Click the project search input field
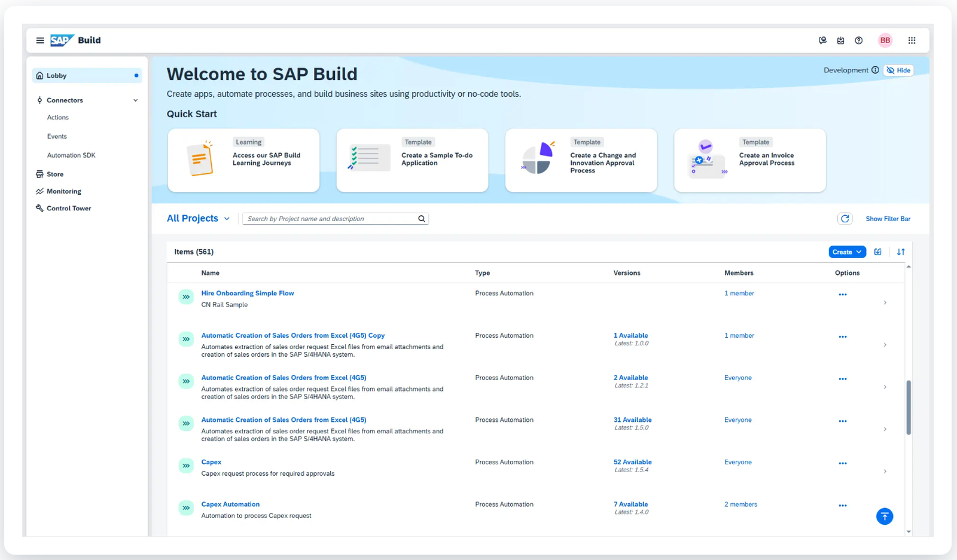This screenshot has height=560, width=957. [329, 219]
